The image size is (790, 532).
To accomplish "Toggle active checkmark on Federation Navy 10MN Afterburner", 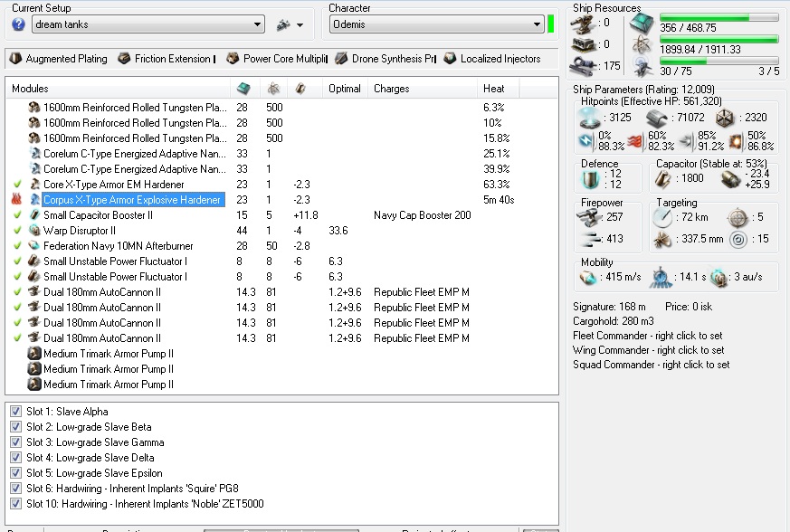I will [17, 246].
